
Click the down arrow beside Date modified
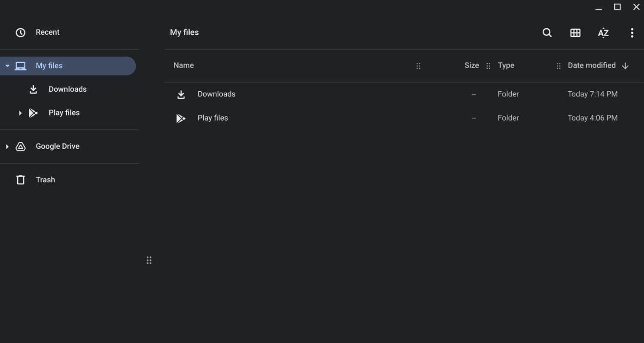625,66
